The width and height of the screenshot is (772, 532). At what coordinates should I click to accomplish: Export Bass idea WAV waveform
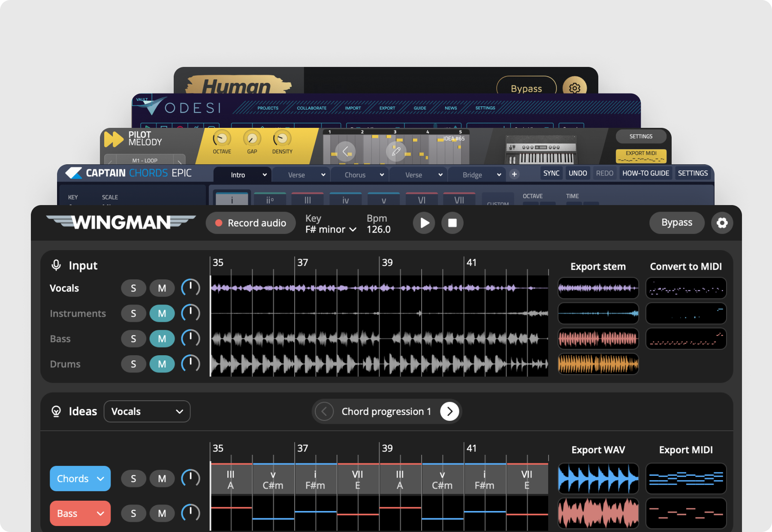click(x=598, y=513)
